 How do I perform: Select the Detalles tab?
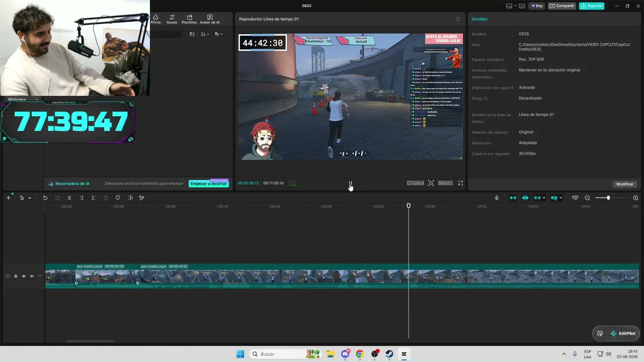point(479,19)
